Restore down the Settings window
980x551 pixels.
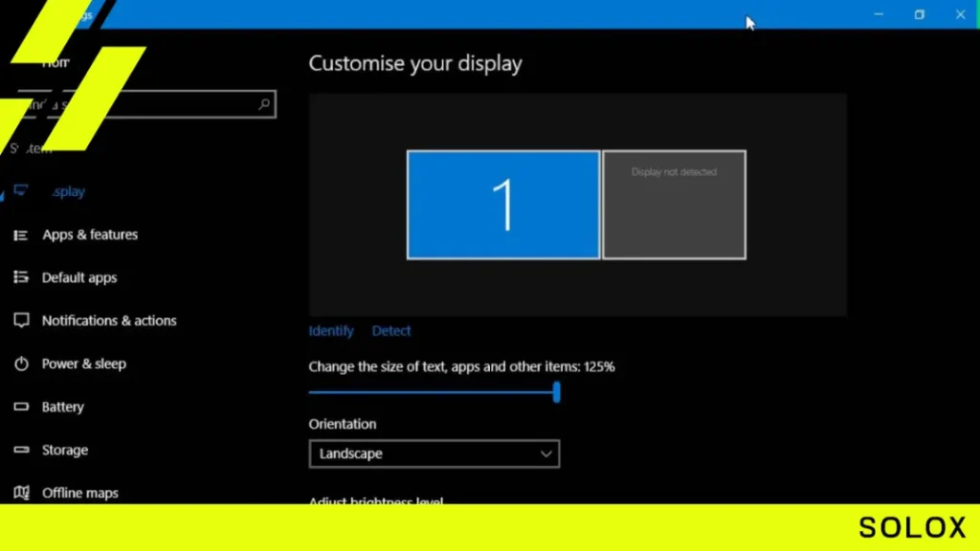[920, 14]
